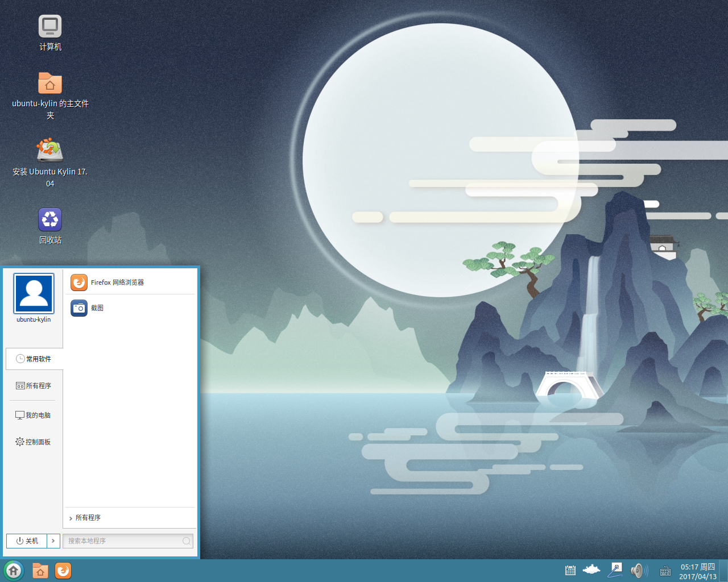Open 控制面板 from start menu
Screen dimensions: 728x582
click(x=34, y=442)
